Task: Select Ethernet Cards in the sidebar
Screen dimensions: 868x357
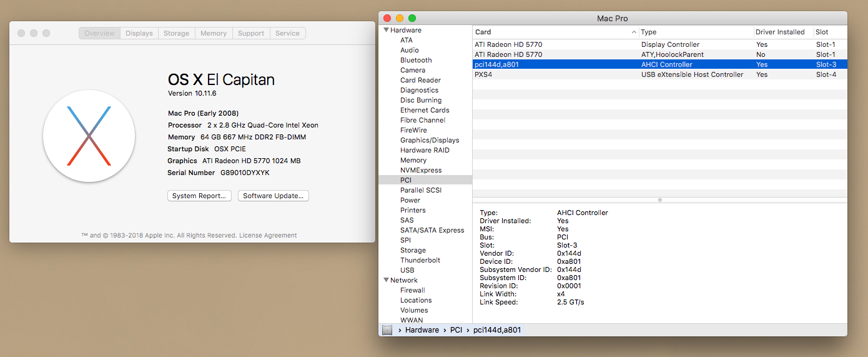Action: click(x=425, y=110)
